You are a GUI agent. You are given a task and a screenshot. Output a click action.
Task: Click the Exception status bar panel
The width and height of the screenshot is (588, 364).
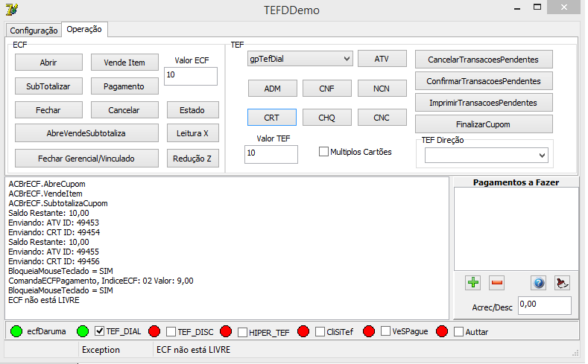click(116, 350)
